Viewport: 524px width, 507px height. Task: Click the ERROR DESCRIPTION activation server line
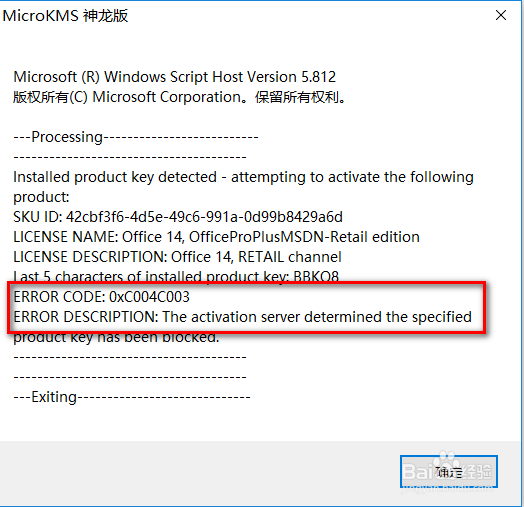242,317
